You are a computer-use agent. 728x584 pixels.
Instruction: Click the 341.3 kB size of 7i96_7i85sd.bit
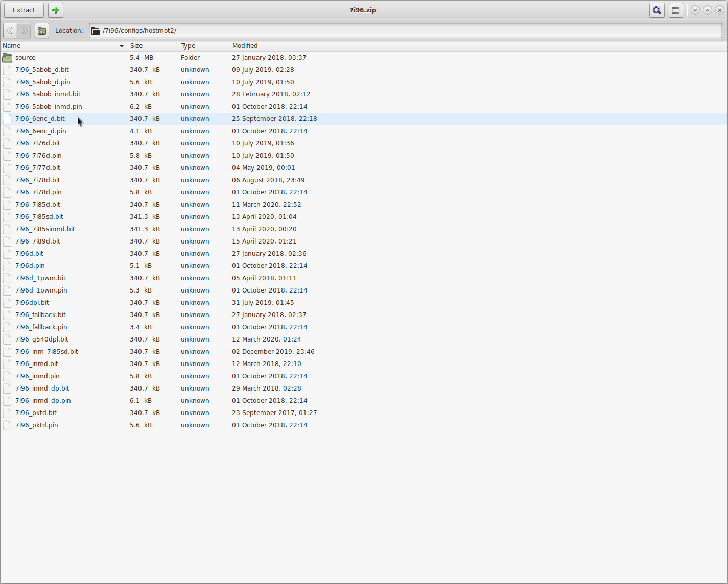145,217
